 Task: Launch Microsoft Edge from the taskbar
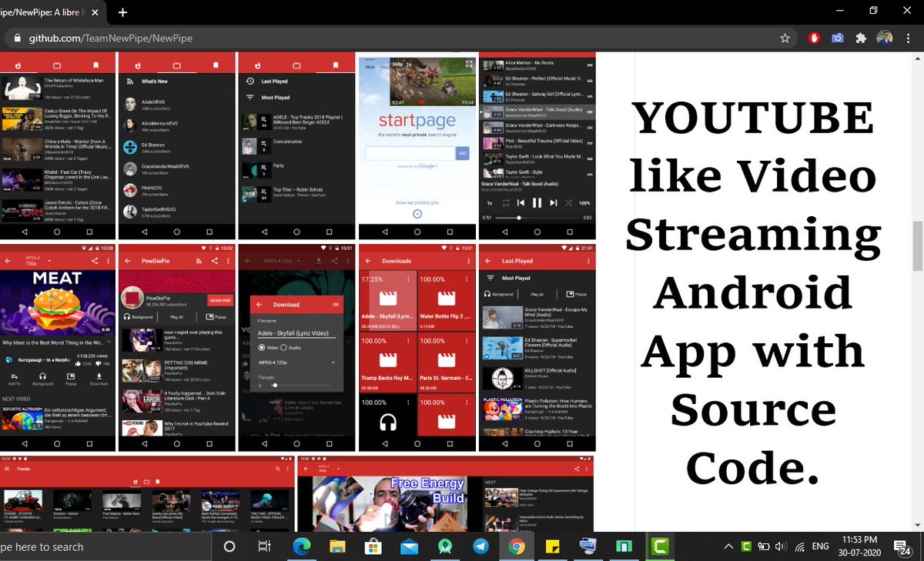[302, 546]
